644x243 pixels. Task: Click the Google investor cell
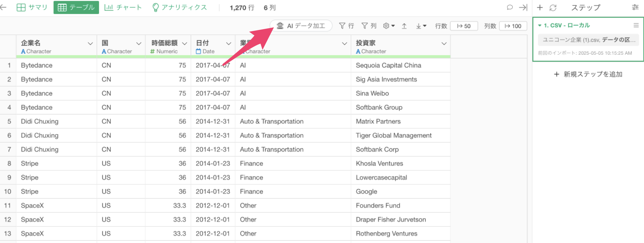coord(401,191)
